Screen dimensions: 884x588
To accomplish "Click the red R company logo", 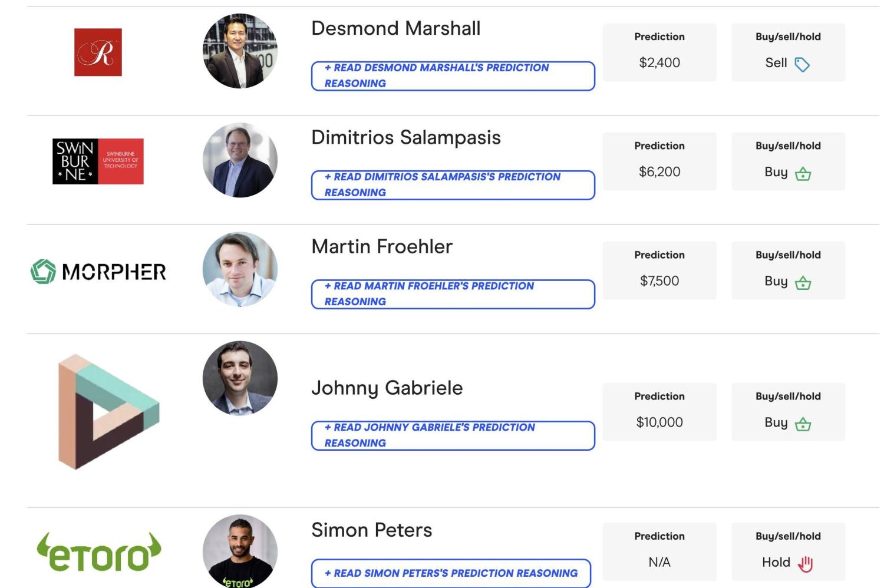I will (x=98, y=52).
